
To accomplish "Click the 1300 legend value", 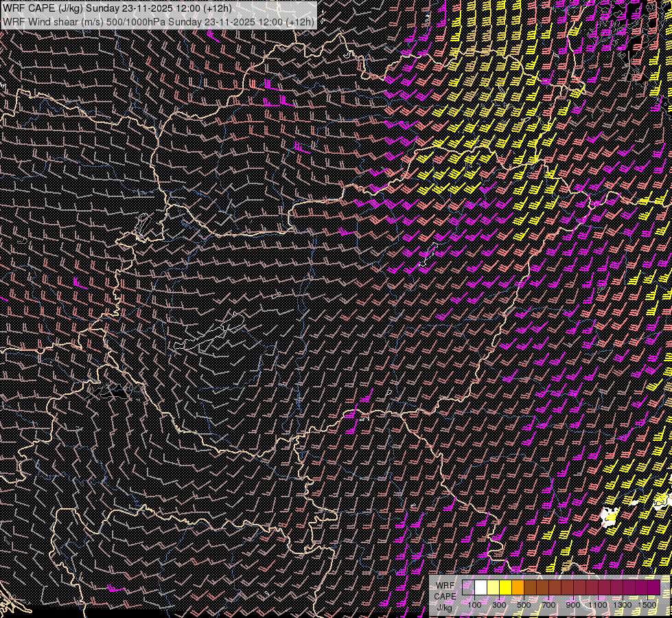I will (623, 605).
